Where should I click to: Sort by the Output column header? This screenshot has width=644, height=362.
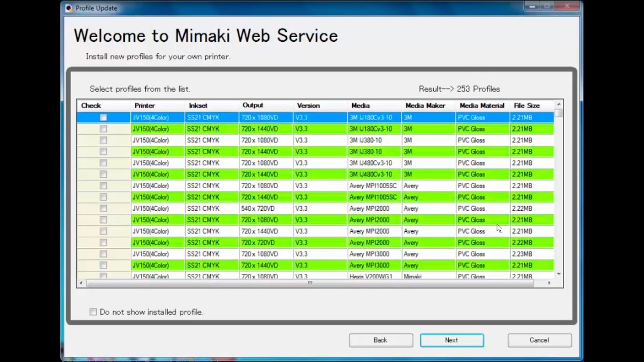(x=266, y=106)
